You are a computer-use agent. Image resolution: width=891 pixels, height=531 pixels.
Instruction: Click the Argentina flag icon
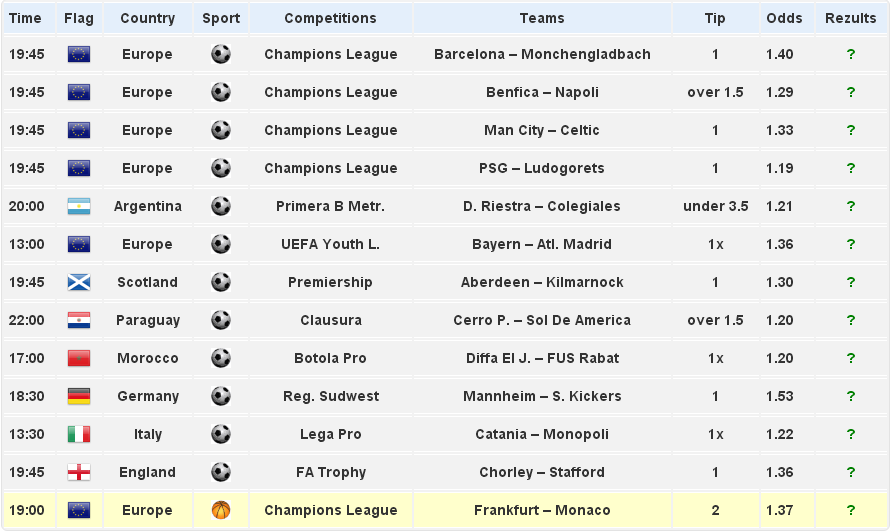pyautogui.click(x=79, y=206)
